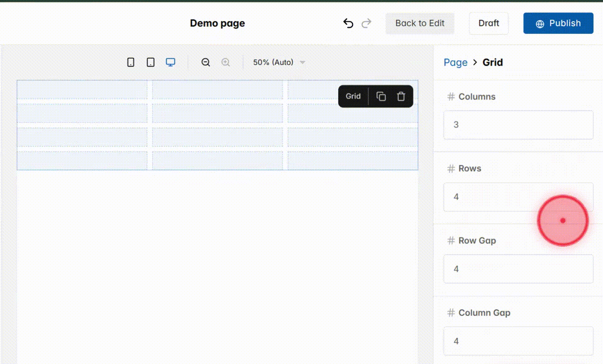Click the Rows value field
603x364 pixels.
click(x=518, y=197)
